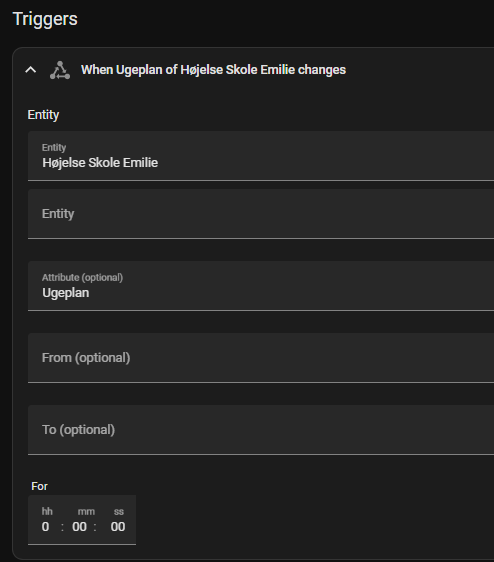Click the hh label in duration field
Screen dimensions: 494x562
pos(47,511)
